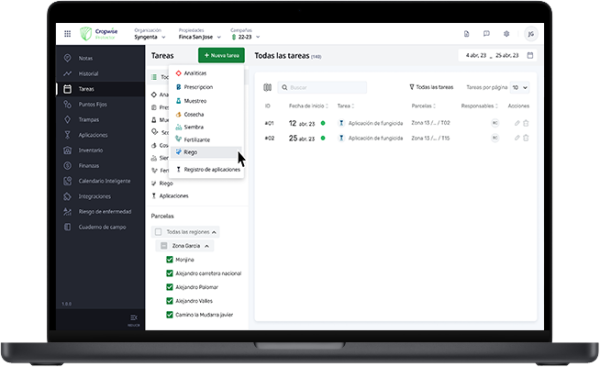This screenshot has height=367, width=600.
Task: Click responsible avatar for task #01
Action: tap(495, 123)
